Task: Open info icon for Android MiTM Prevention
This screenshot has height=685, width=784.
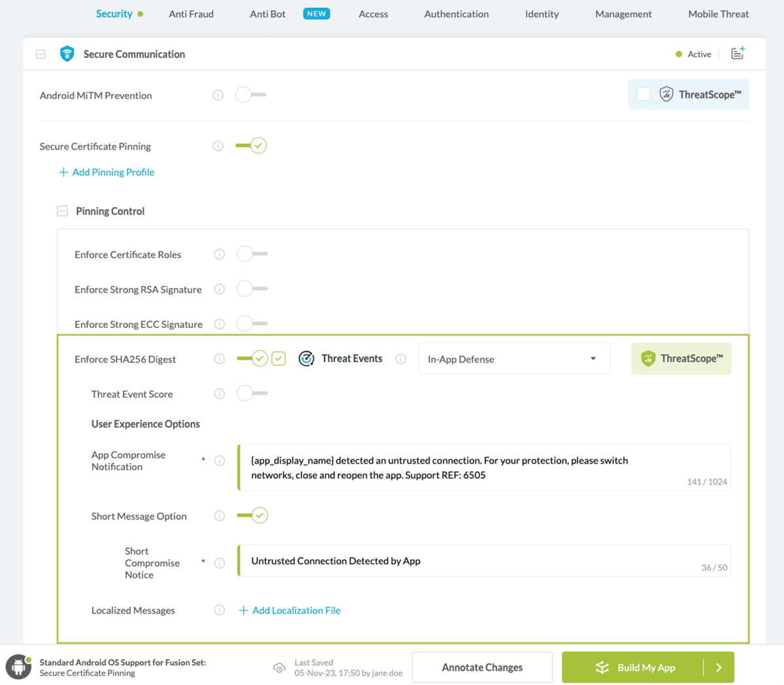Action: (218, 95)
